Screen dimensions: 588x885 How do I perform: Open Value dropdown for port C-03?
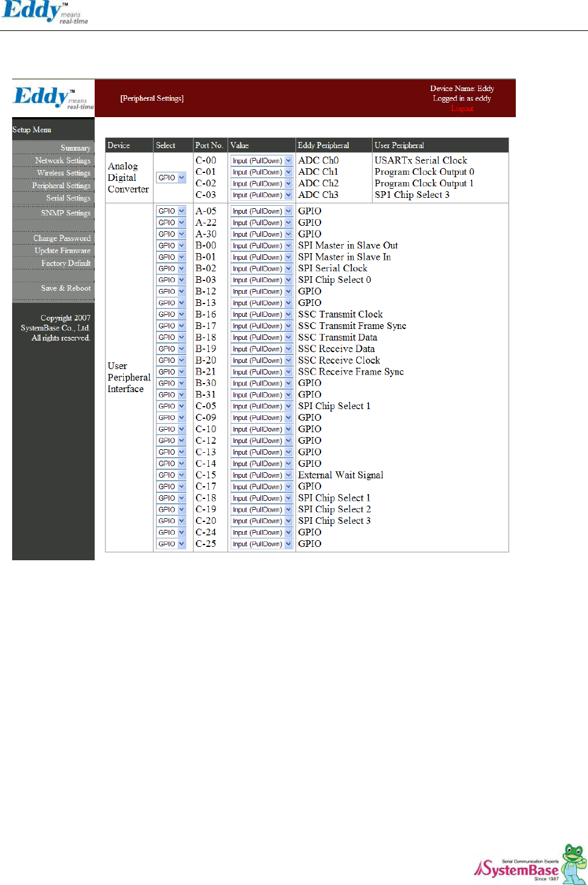(x=262, y=195)
